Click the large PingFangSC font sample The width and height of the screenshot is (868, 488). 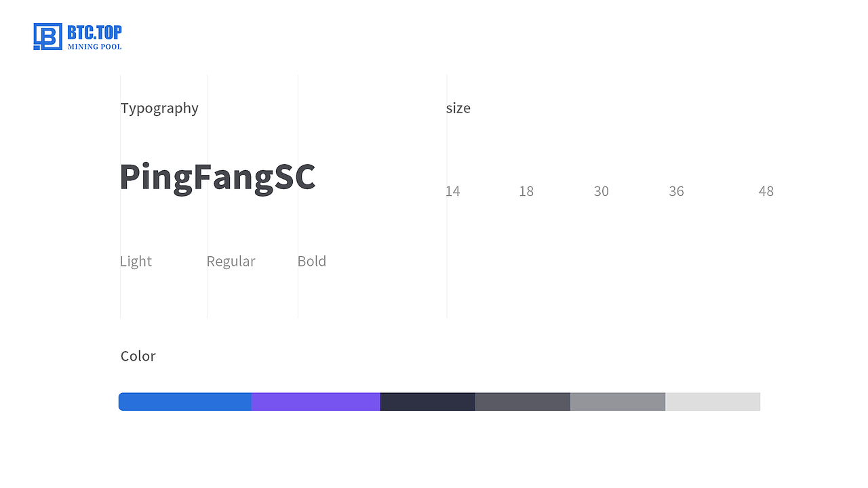tap(217, 178)
